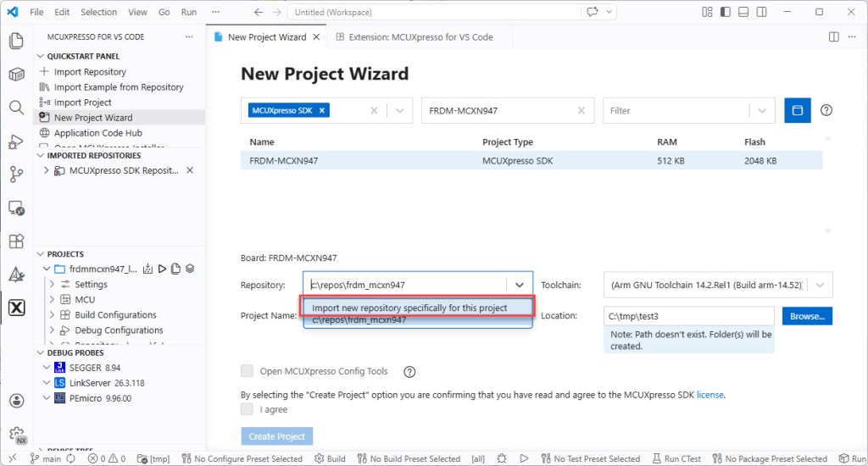Image resolution: width=868 pixels, height=466 pixels.
Task: Click the Search icon in activity bar
Action: 16,108
